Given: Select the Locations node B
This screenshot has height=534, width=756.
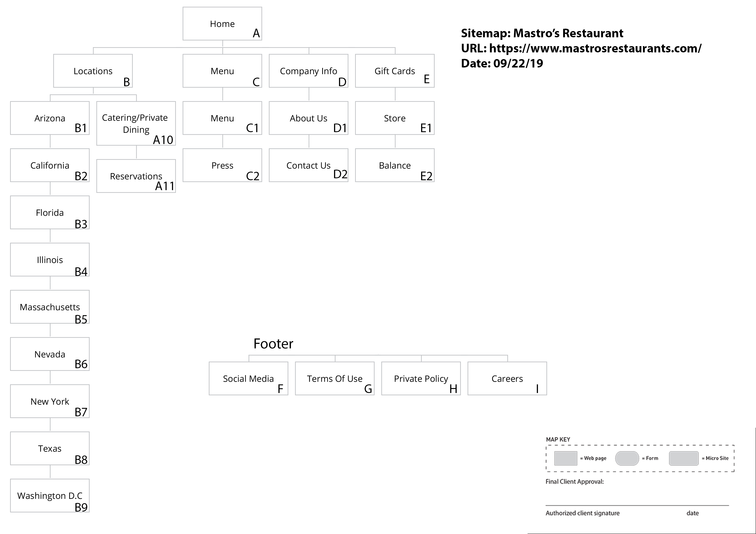Looking at the screenshot, I should 93,71.
